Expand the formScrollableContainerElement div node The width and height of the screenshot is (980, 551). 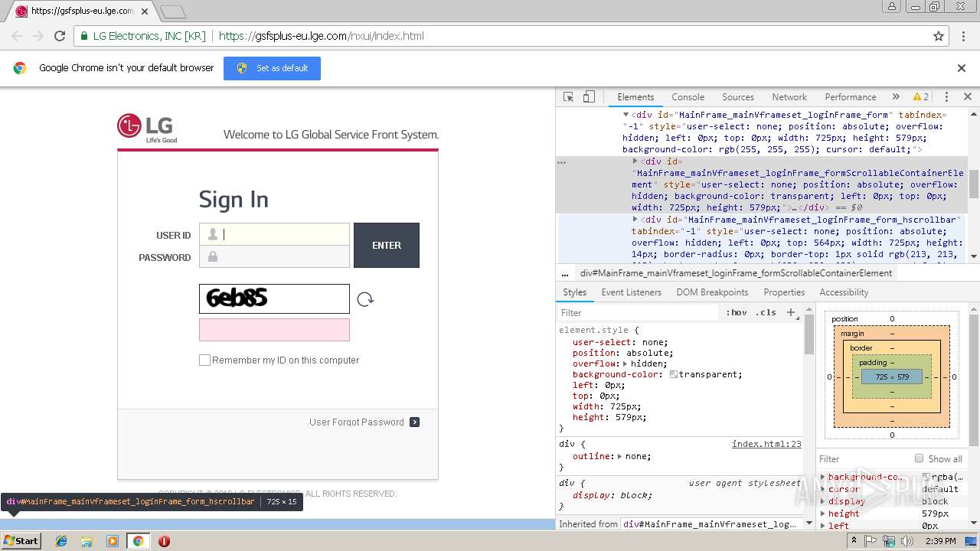pos(635,161)
